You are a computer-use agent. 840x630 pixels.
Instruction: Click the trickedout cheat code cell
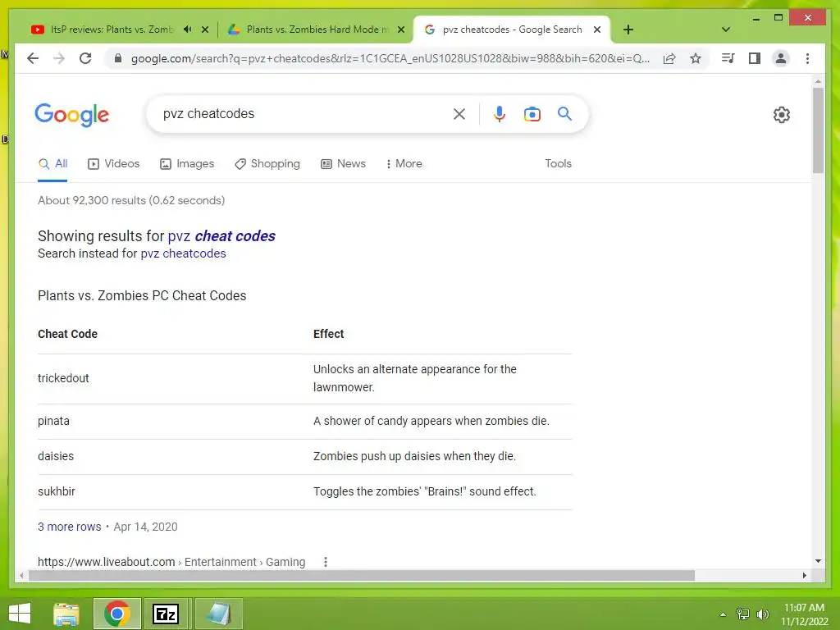coord(63,379)
